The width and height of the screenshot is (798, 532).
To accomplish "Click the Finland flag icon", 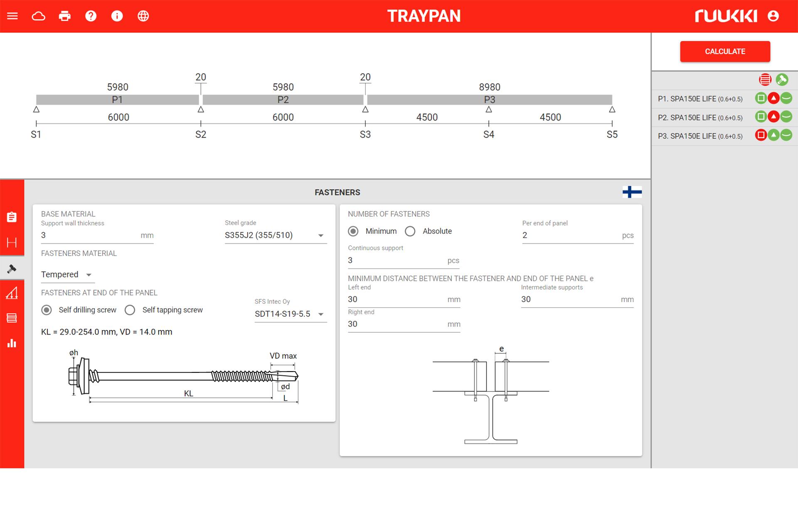I will coord(632,192).
